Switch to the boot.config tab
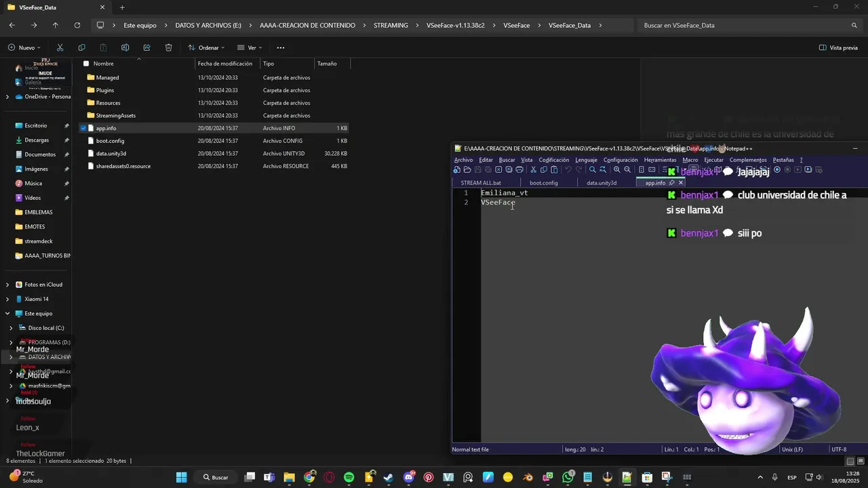 [x=543, y=183]
